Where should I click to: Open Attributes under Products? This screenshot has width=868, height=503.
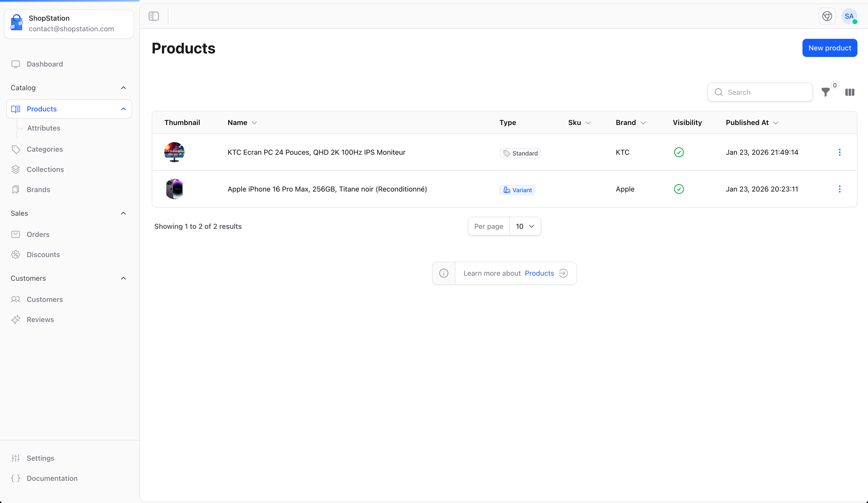43,128
